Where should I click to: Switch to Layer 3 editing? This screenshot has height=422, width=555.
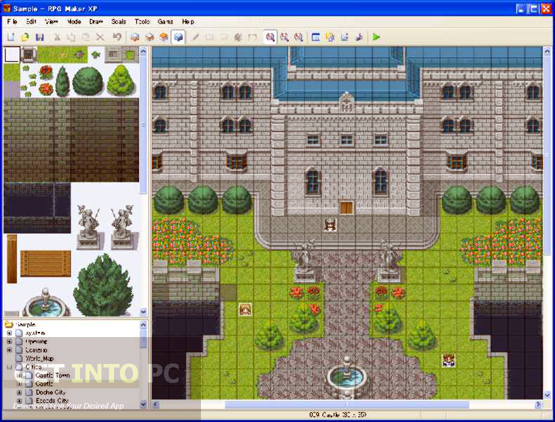(164, 37)
